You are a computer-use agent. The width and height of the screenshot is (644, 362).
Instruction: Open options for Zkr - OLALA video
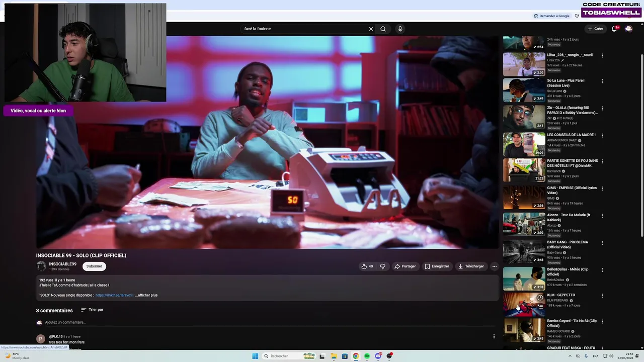[x=602, y=108]
